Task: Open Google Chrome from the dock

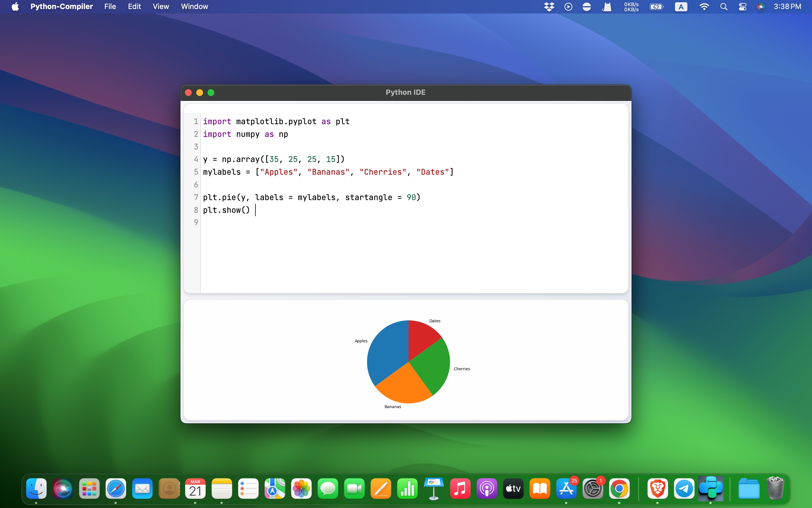Action: click(619, 488)
